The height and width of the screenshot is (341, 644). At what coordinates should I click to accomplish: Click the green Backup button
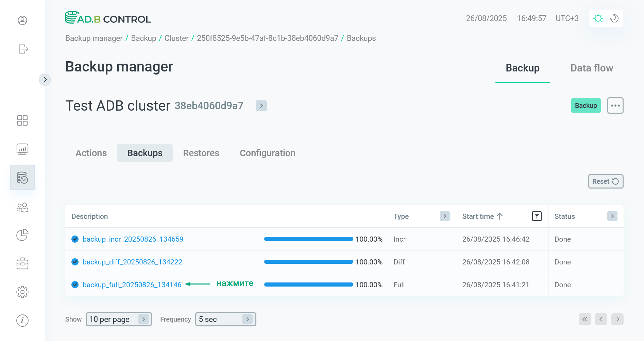click(586, 105)
